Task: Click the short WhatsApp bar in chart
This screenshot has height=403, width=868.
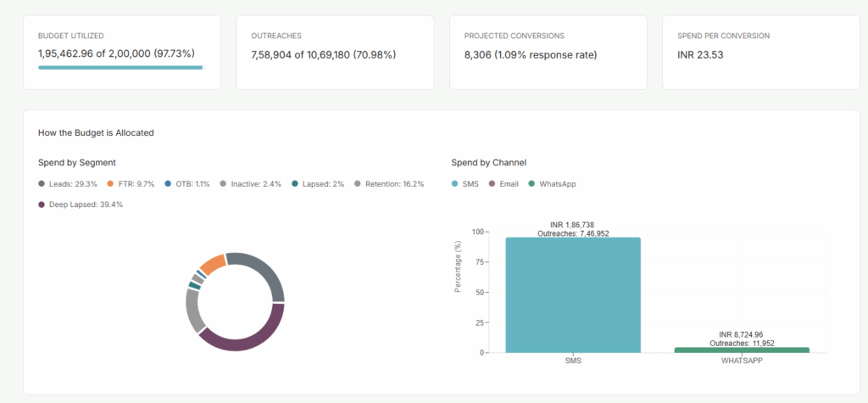Action: tap(742, 349)
